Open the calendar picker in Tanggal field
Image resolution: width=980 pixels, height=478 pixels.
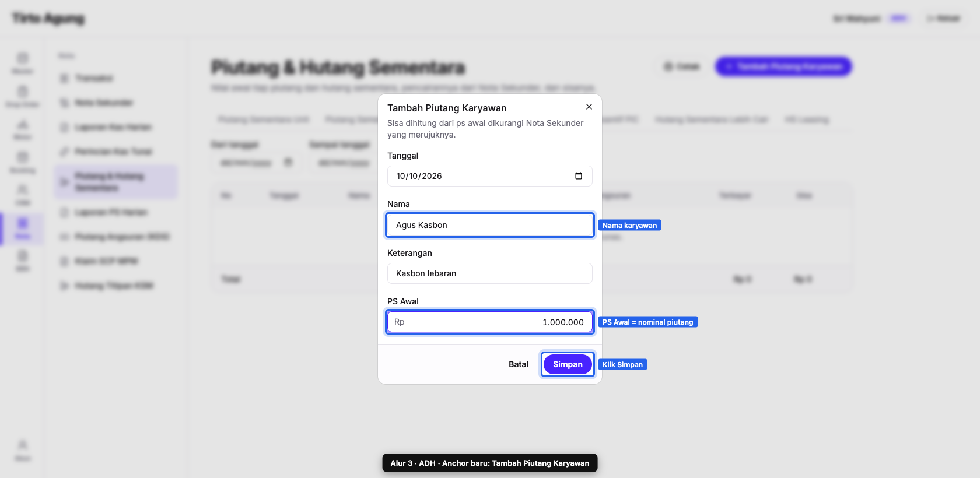tap(579, 176)
